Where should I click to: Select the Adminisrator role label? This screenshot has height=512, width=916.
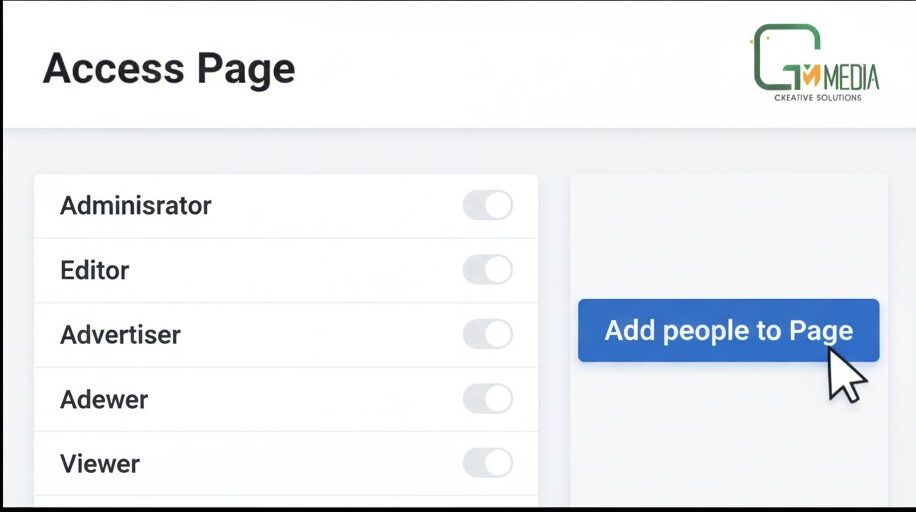coord(136,206)
